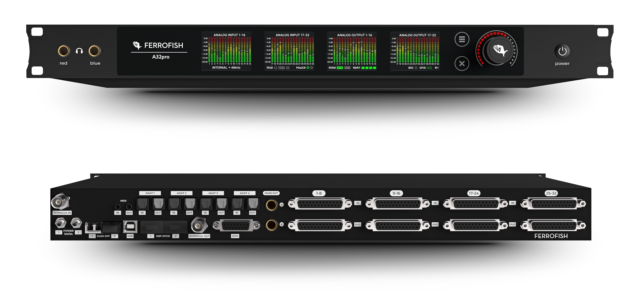Click the MAIN OUT label

point(271,193)
